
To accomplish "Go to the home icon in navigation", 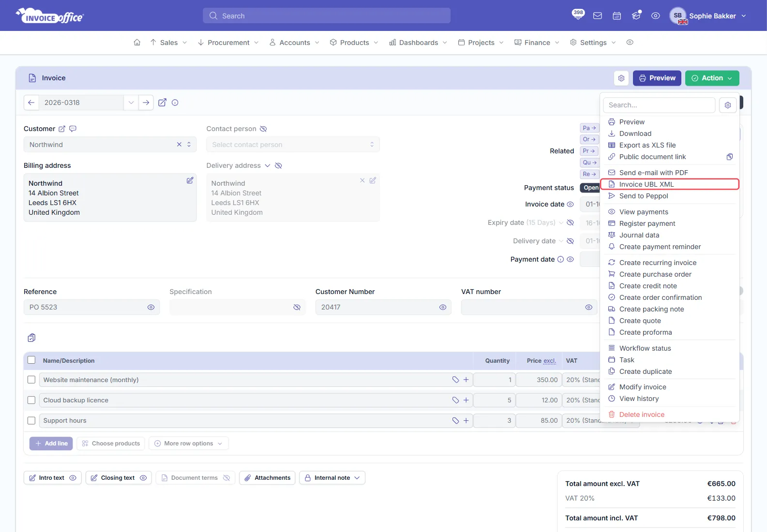I will tap(137, 43).
